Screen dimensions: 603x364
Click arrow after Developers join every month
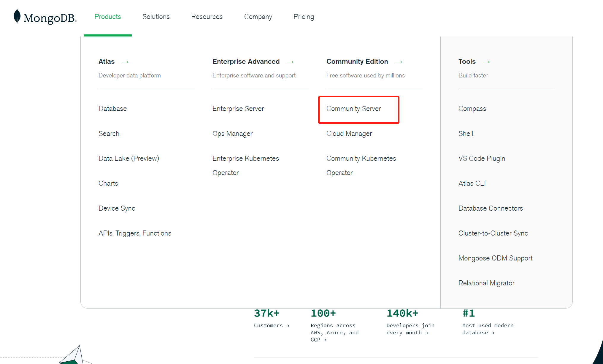pyautogui.click(x=426, y=333)
